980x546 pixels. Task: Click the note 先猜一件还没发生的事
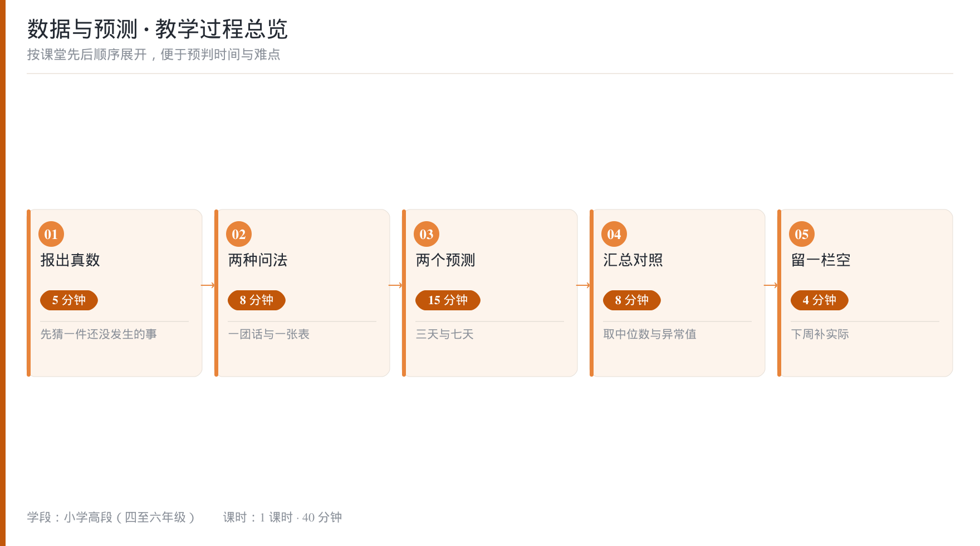99,334
